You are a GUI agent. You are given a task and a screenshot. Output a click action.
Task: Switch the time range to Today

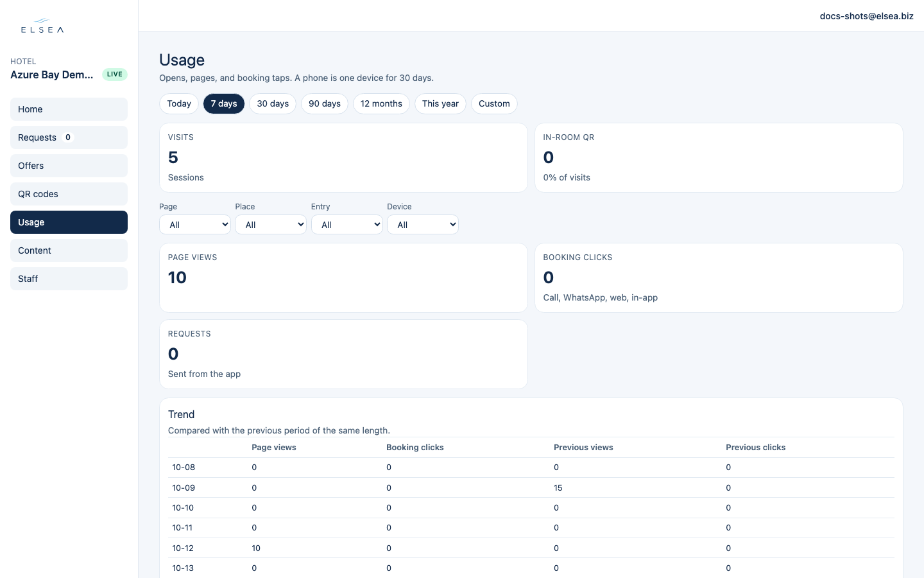click(x=179, y=103)
